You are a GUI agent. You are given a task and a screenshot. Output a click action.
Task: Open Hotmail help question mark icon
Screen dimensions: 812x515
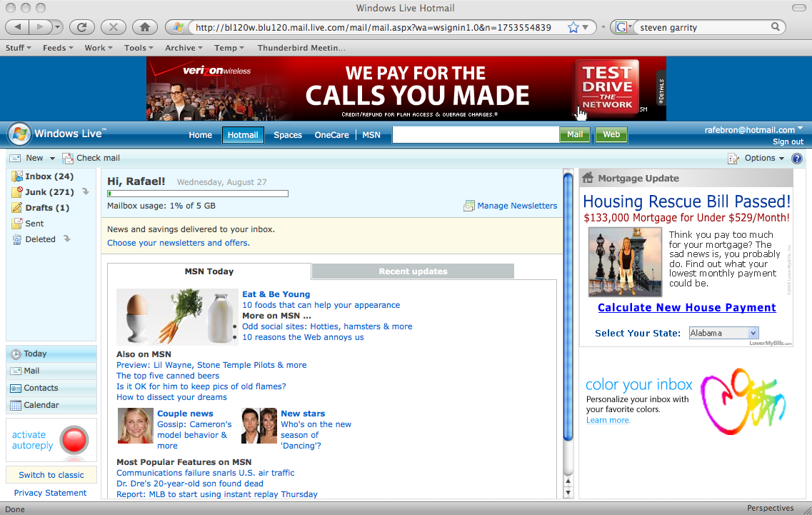797,159
